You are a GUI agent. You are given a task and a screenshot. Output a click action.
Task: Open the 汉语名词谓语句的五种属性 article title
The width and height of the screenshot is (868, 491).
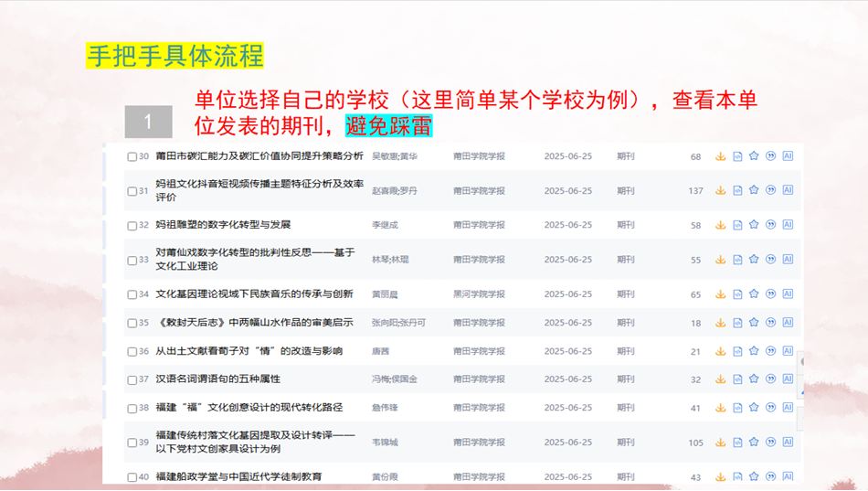click(218, 379)
